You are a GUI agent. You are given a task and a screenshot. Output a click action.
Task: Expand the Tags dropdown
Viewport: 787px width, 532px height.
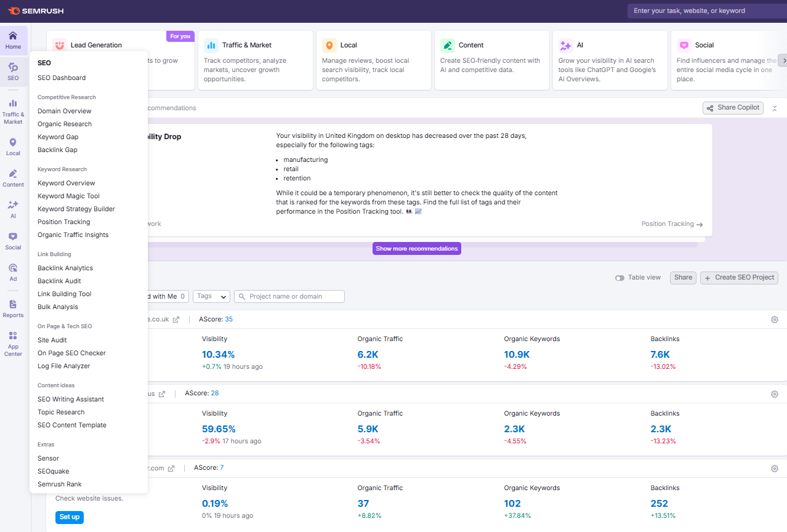point(211,296)
